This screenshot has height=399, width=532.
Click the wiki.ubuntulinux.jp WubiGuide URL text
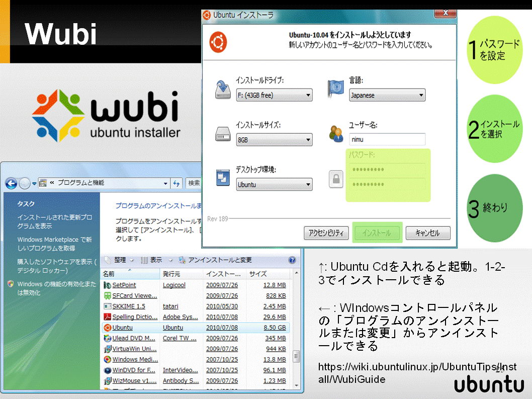(x=417, y=373)
